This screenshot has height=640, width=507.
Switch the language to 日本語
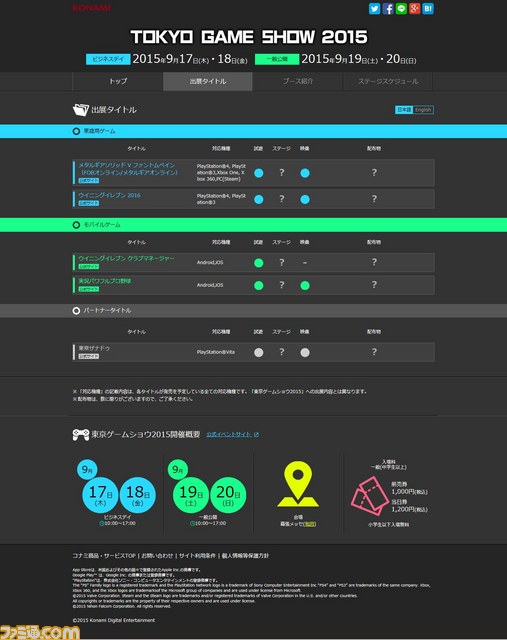(404, 110)
